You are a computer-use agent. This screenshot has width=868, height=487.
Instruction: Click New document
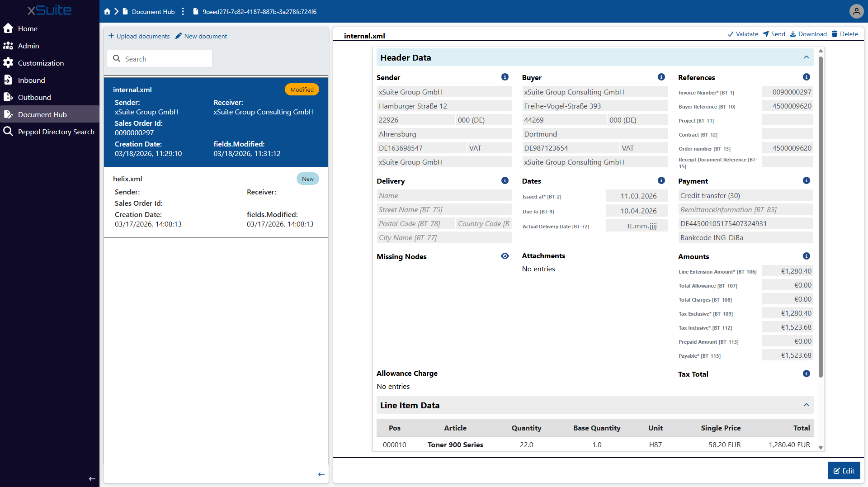[201, 36]
